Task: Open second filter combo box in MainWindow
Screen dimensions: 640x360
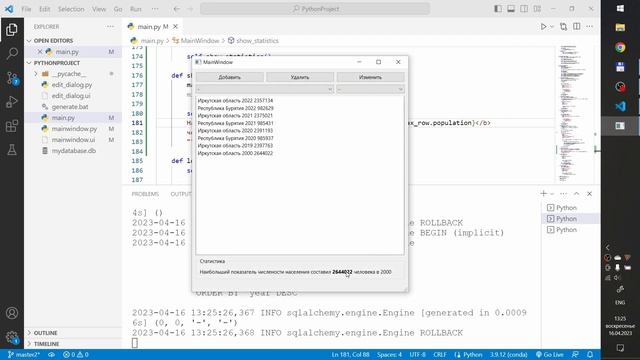Action: click(370, 89)
